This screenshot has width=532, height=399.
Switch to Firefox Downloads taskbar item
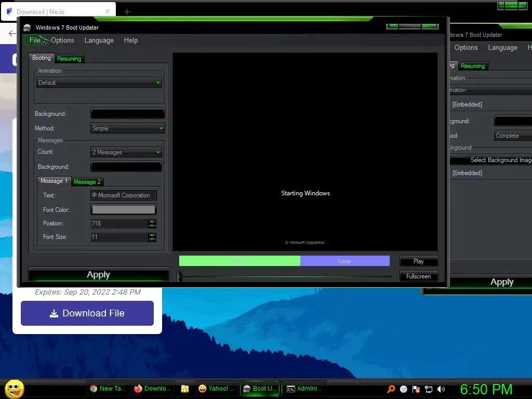click(152, 389)
